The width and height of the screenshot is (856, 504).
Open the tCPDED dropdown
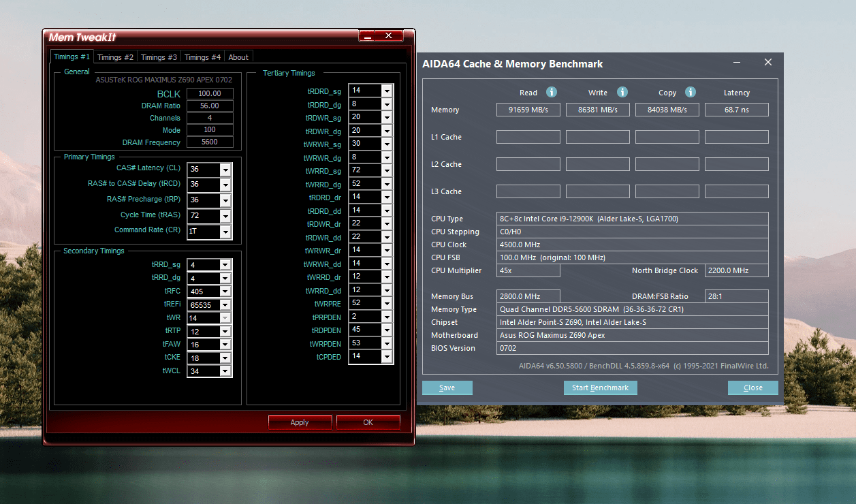click(387, 356)
